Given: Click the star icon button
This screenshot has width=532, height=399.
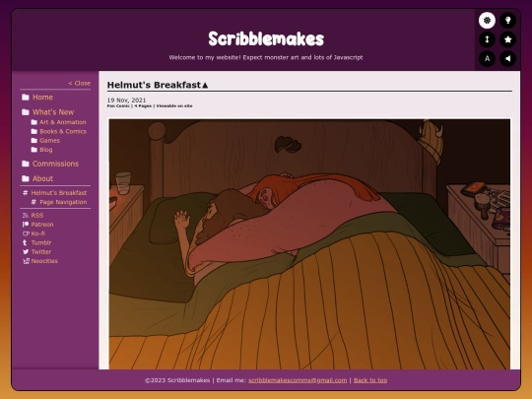Looking at the screenshot, I should coord(507,39).
